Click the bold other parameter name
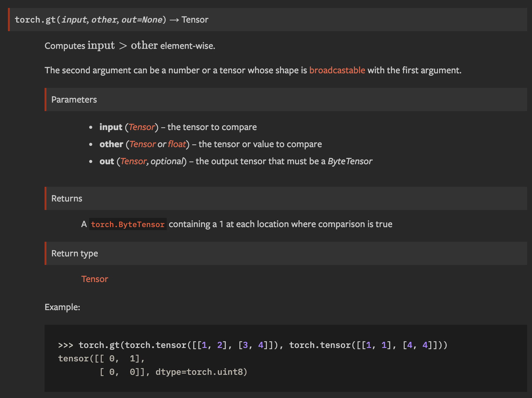The height and width of the screenshot is (398, 532). [x=111, y=144]
